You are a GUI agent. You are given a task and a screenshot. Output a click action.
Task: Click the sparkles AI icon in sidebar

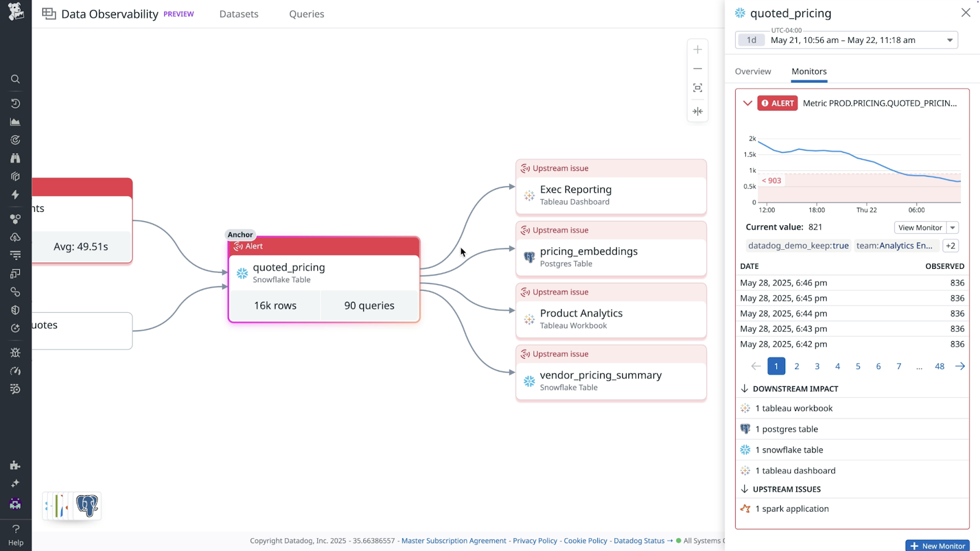[15, 484]
